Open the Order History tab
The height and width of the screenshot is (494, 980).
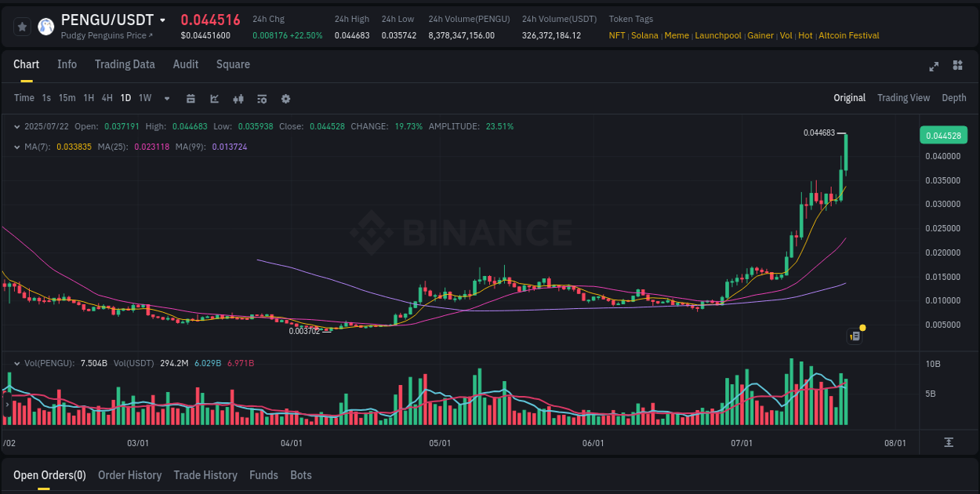click(129, 475)
